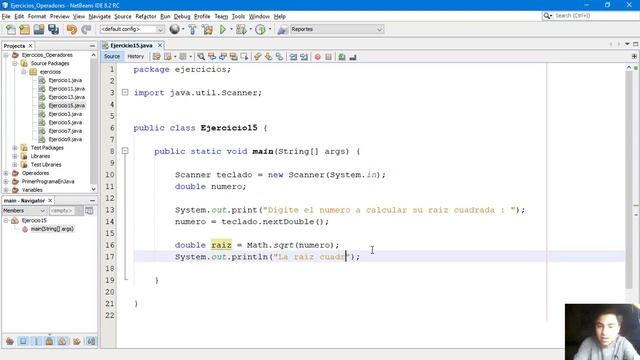
Task: Open the File menu
Action: point(6,16)
